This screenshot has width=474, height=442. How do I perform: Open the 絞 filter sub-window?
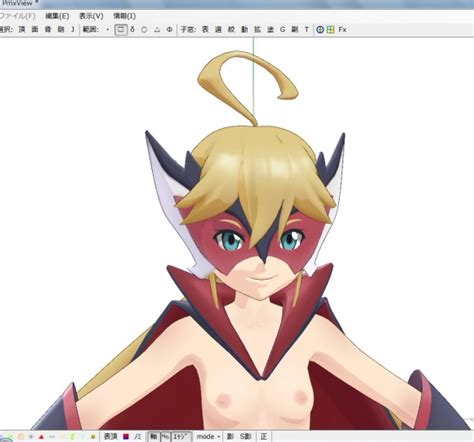point(231,30)
